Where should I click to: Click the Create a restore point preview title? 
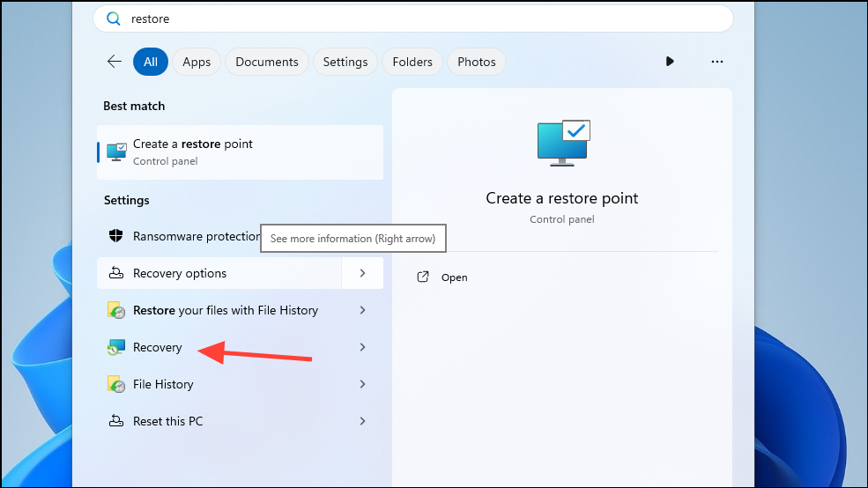[562, 198]
